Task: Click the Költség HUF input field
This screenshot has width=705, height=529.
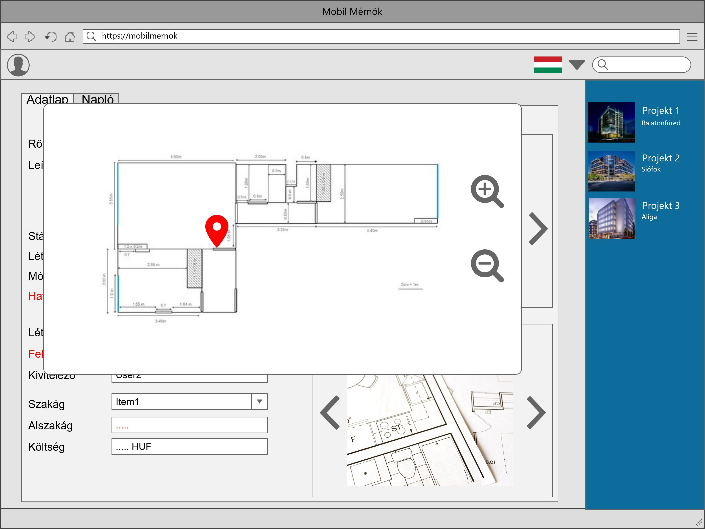Action: point(189,446)
